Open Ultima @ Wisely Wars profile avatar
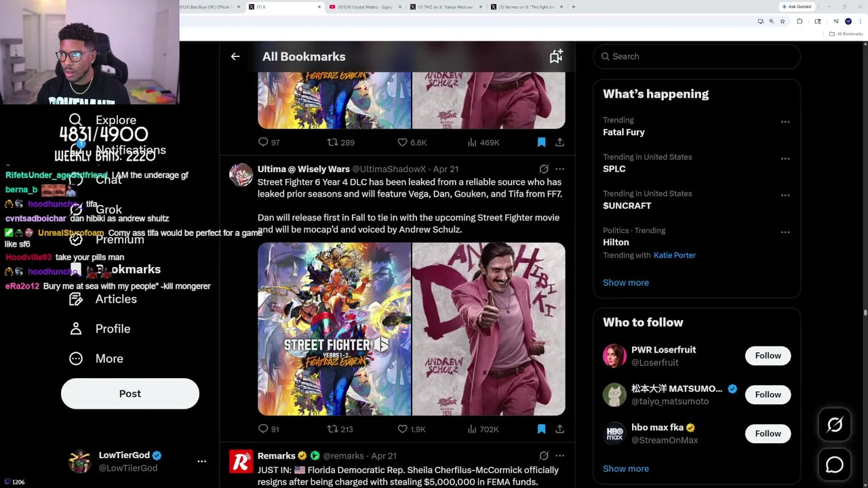This screenshot has width=868, height=488. pyautogui.click(x=241, y=175)
